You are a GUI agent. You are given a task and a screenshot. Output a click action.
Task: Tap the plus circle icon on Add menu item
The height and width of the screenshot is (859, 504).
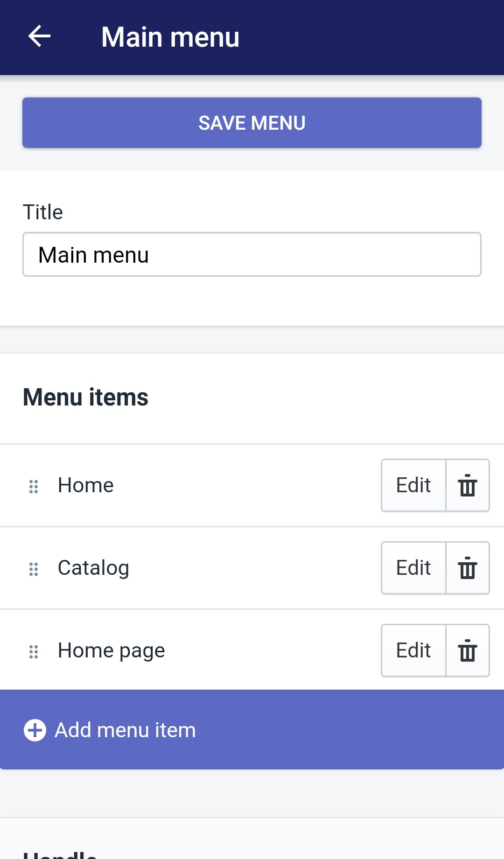(35, 730)
